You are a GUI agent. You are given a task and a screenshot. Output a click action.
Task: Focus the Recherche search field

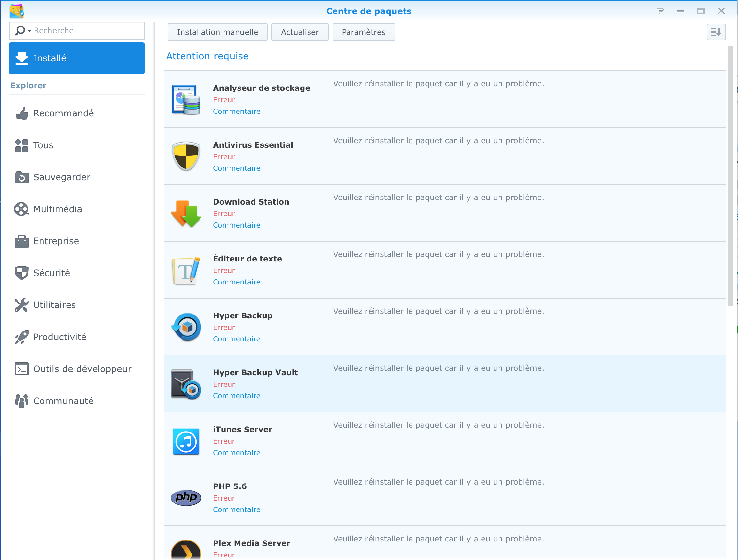click(x=87, y=31)
